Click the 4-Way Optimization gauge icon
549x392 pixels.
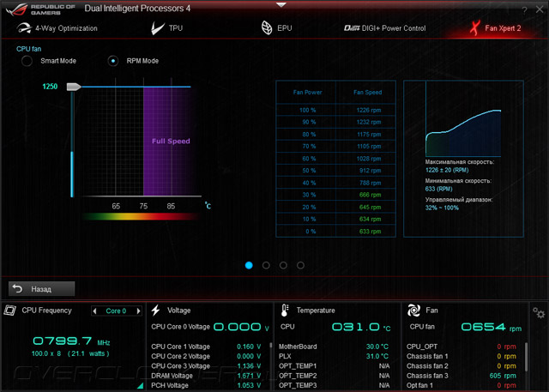coord(24,28)
